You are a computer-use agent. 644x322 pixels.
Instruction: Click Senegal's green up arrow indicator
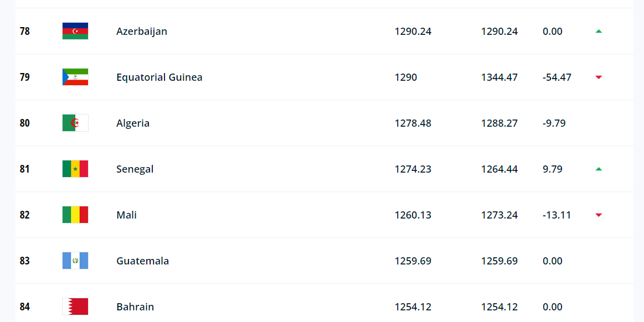pyautogui.click(x=599, y=169)
